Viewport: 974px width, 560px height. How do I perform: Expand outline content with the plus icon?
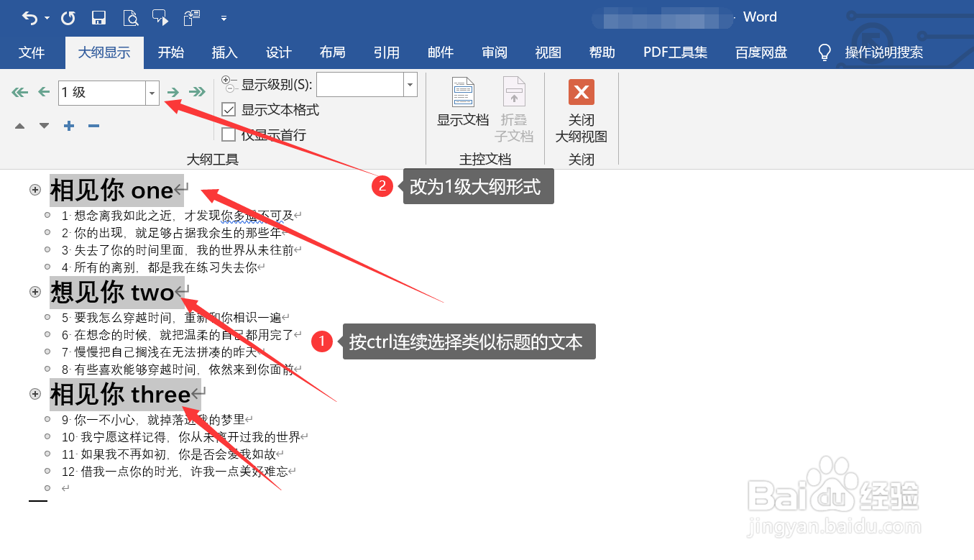[68, 125]
